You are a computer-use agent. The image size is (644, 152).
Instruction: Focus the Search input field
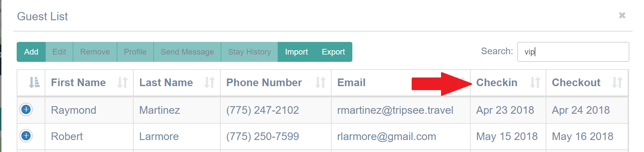pyautogui.click(x=573, y=52)
